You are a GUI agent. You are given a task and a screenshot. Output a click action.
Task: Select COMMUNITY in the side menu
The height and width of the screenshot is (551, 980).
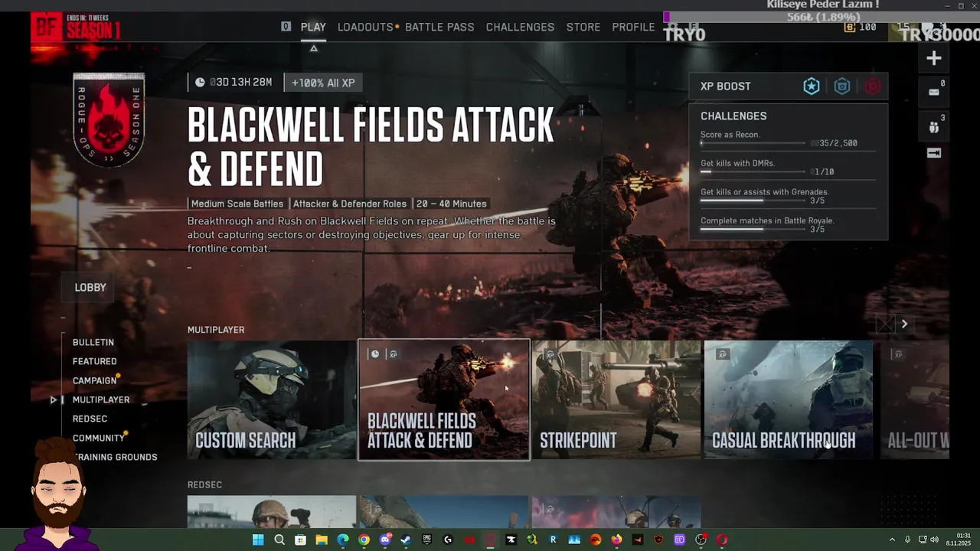tap(99, 438)
